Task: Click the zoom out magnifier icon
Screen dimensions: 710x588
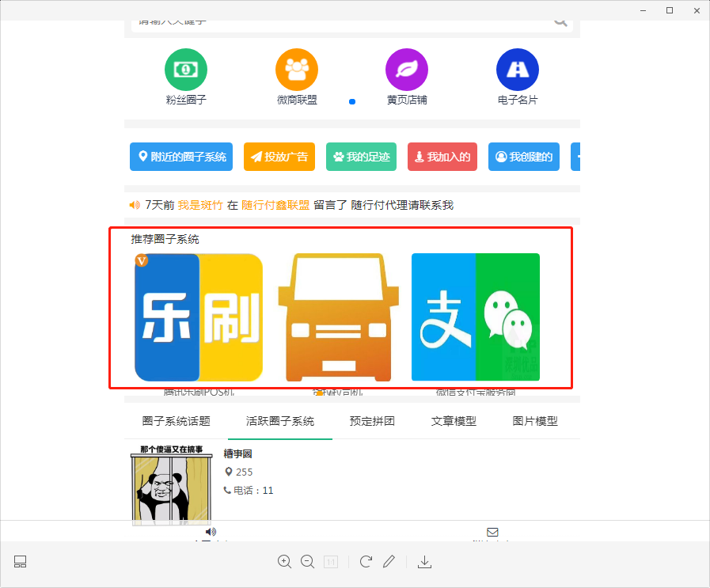Action: click(308, 561)
